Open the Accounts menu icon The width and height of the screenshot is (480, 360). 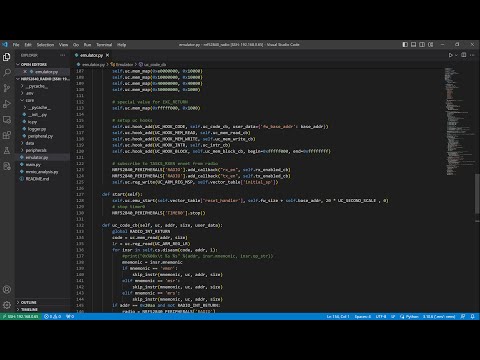tap(7, 289)
